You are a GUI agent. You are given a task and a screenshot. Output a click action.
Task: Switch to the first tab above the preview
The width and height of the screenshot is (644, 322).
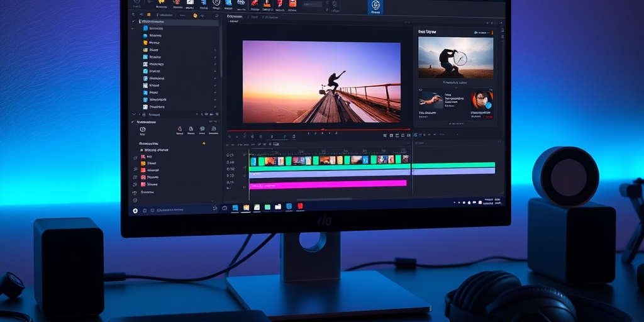point(234,16)
